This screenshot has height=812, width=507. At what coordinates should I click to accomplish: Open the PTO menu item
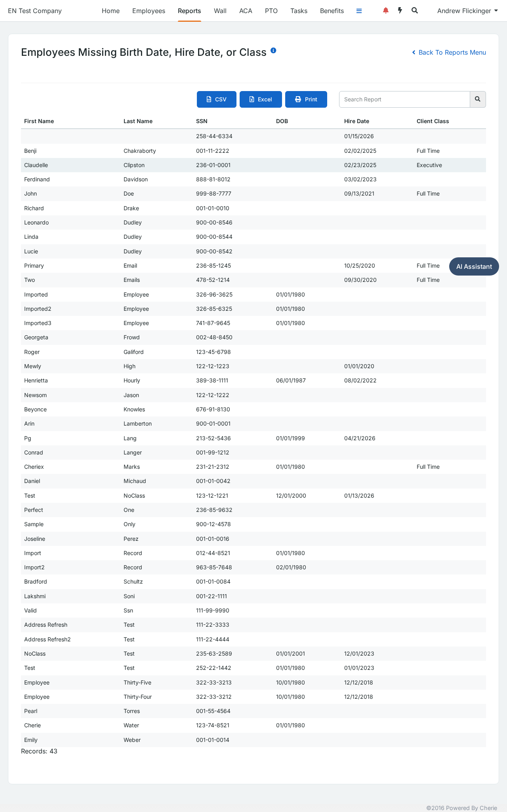[271, 11]
